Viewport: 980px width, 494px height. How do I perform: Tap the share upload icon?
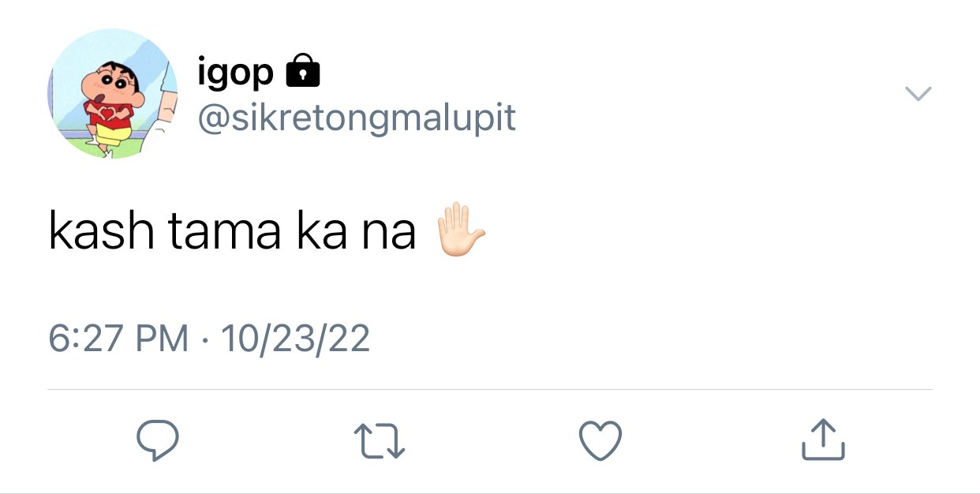(x=823, y=440)
